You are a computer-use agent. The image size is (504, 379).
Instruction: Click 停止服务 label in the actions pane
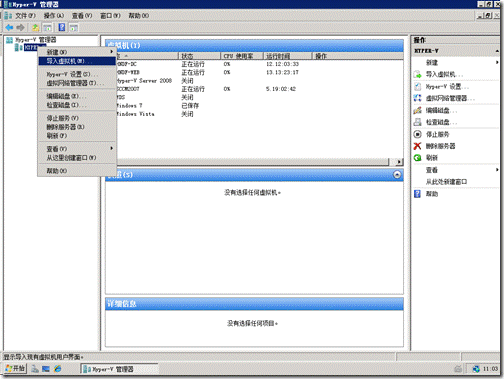(x=437, y=134)
